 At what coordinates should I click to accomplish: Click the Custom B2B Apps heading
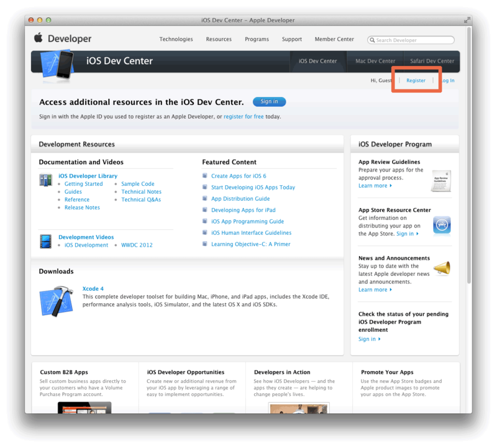point(64,372)
